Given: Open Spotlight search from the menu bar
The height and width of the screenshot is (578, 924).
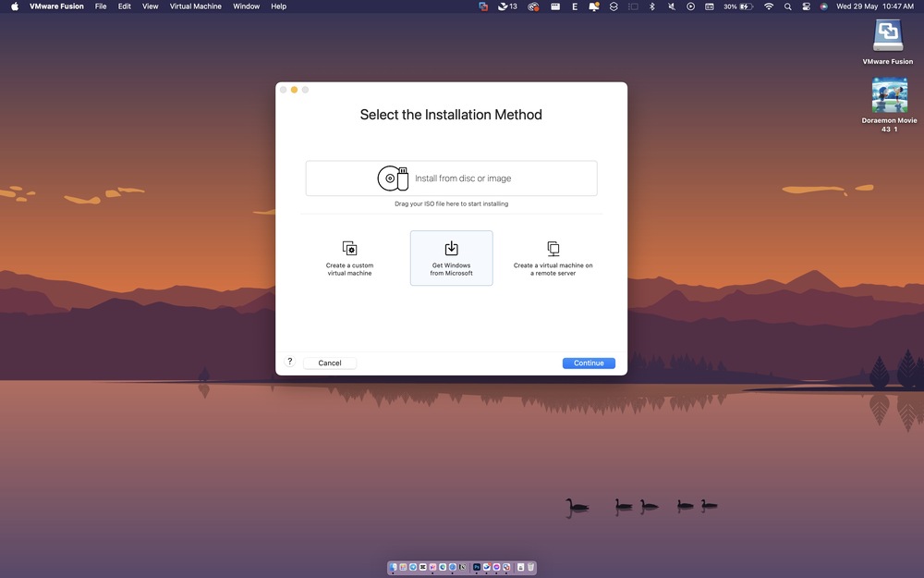Looking at the screenshot, I should click(x=788, y=6).
